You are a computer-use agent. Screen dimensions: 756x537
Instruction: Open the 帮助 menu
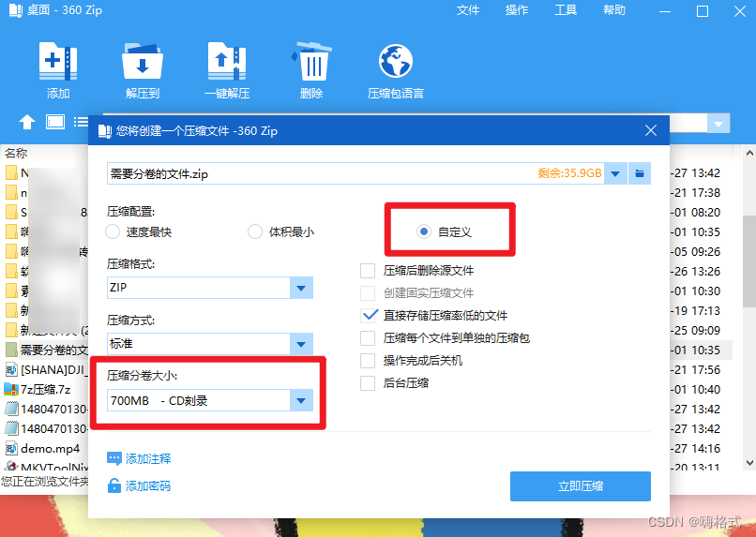point(614,10)
